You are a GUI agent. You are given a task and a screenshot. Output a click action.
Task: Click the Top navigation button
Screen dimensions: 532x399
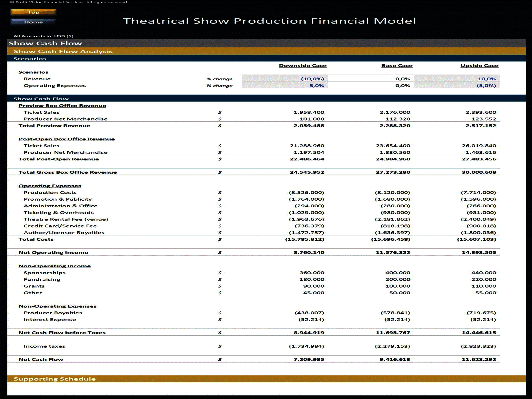33,12
